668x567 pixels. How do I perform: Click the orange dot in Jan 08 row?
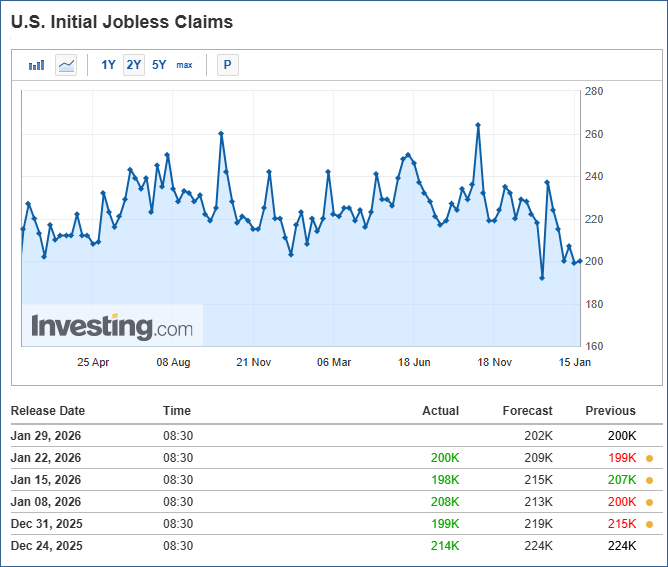(x=649, y=502)
